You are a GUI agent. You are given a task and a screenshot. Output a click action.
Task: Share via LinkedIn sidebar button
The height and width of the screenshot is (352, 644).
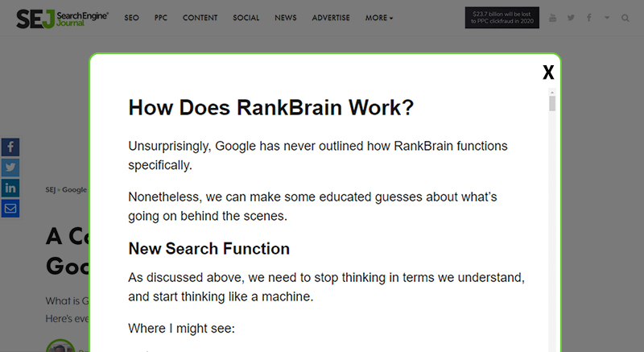pyautogui.click(x=10, y=188)
